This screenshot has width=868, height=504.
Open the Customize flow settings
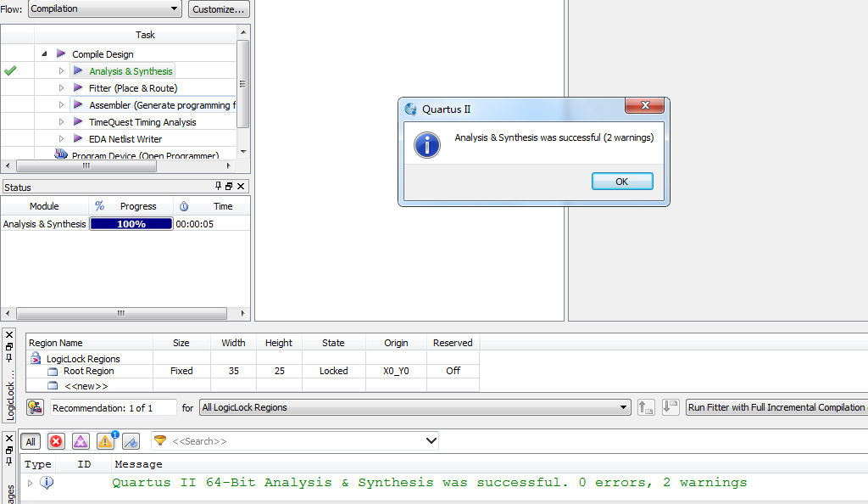(x=219, y=8)
